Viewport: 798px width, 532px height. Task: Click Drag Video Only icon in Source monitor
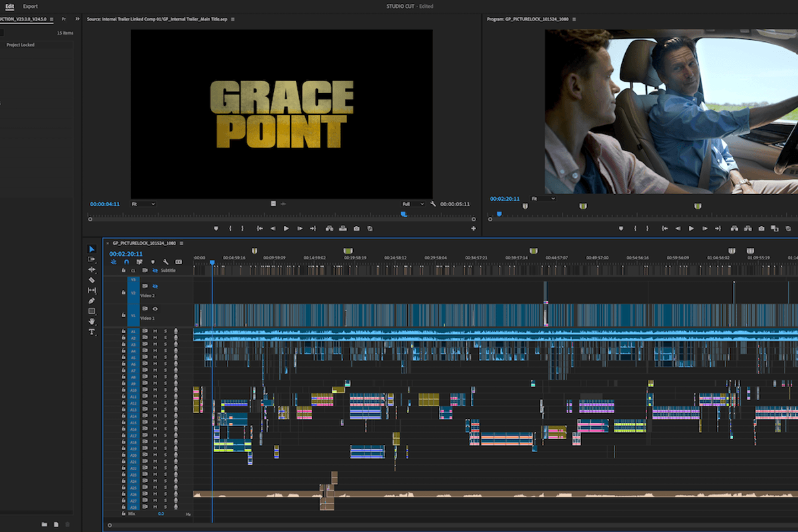coord(273,203)
